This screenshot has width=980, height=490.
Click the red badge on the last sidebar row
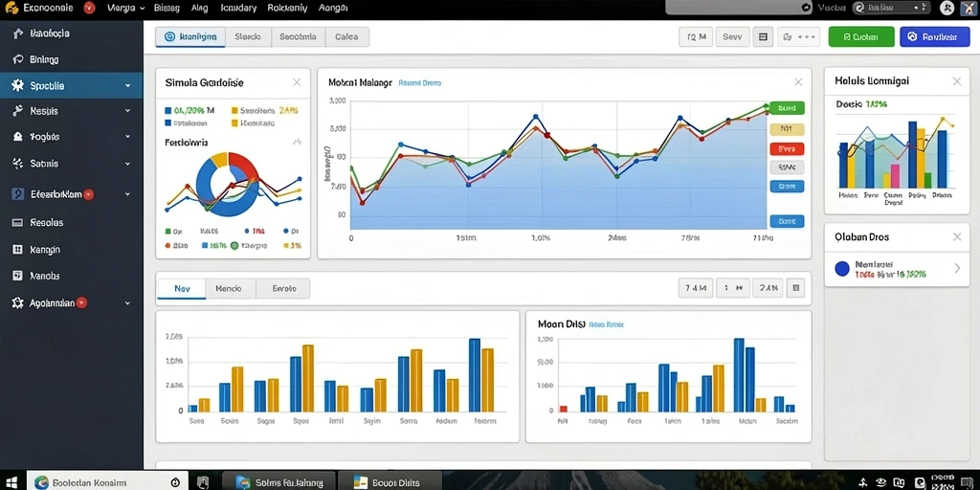point(82,302)
